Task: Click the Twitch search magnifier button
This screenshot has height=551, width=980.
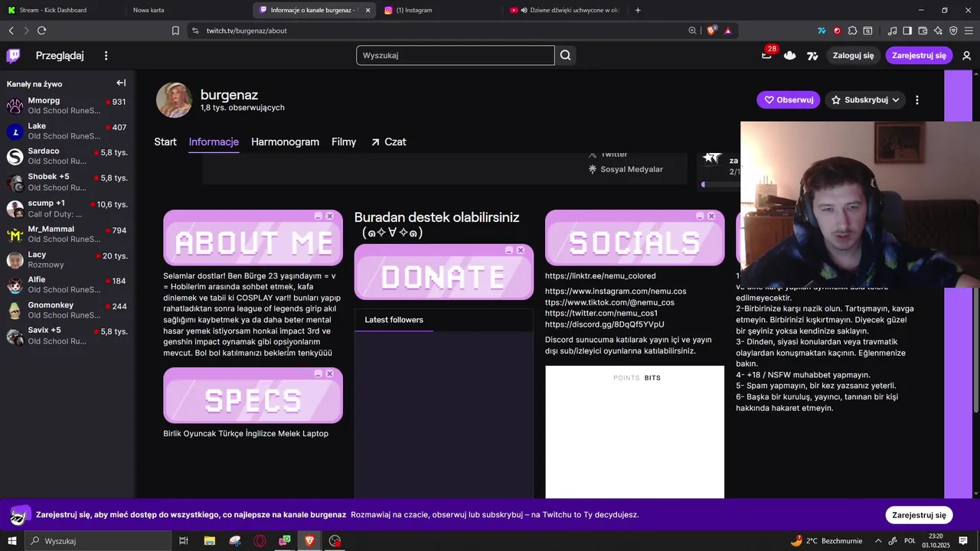Action: click(565, 55)
